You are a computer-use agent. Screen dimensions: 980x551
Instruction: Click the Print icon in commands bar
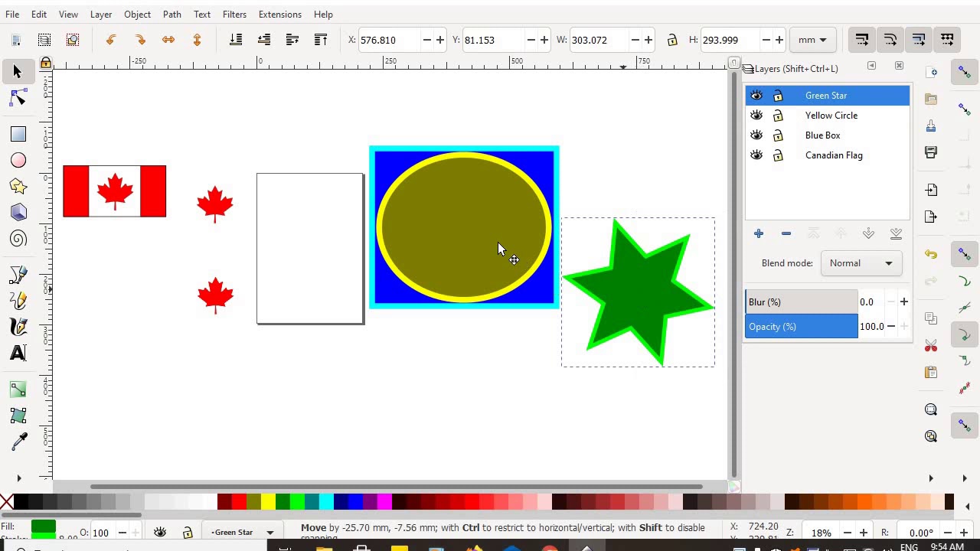point(931,152)
